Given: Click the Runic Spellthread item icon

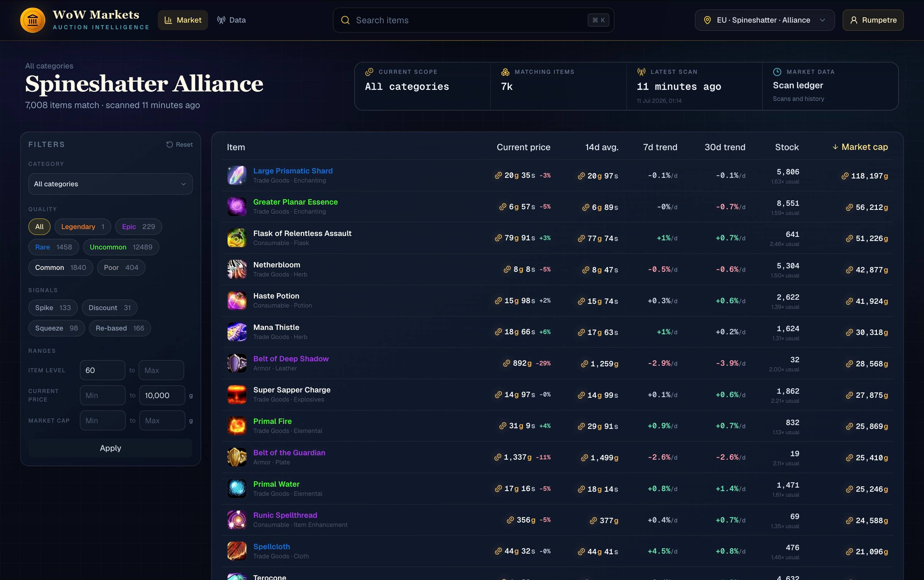Looking at the screenshot, I should coord(237,520).
